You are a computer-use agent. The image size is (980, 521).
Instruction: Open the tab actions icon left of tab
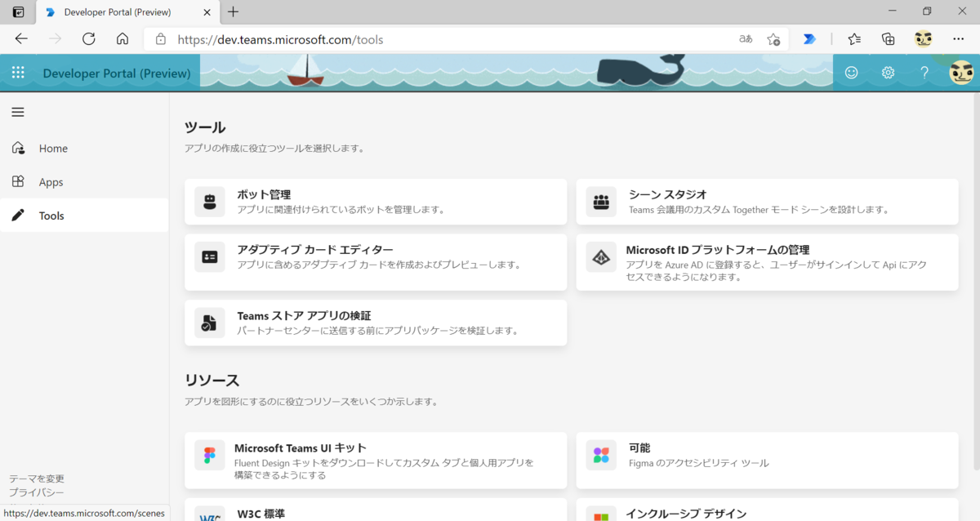18,11
